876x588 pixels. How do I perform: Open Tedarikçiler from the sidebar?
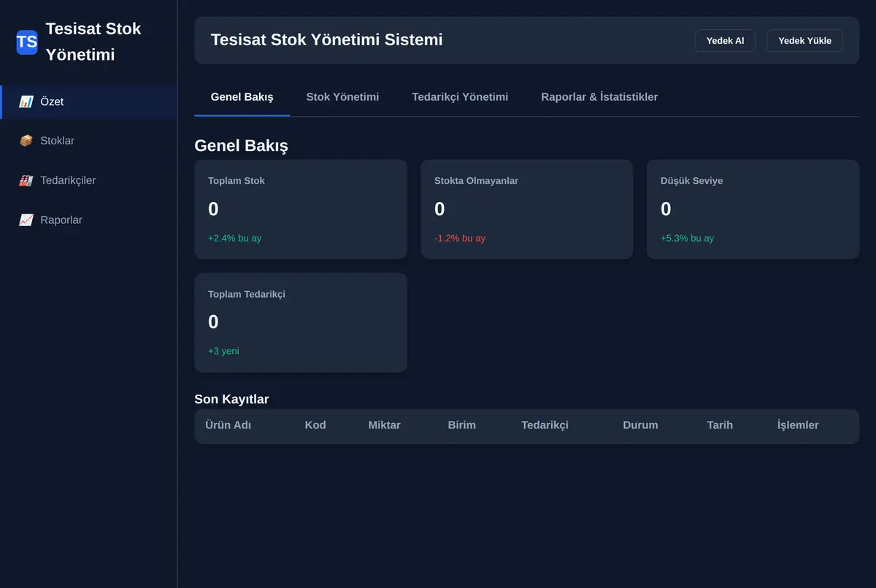click(x=88, y=181)
